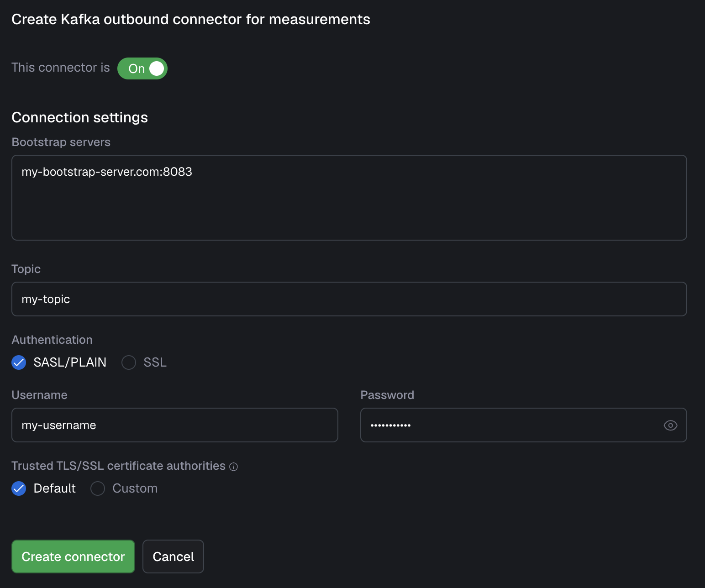Click the info icon beside certificate authorities
705x588 pixels.
pos(233,467)
